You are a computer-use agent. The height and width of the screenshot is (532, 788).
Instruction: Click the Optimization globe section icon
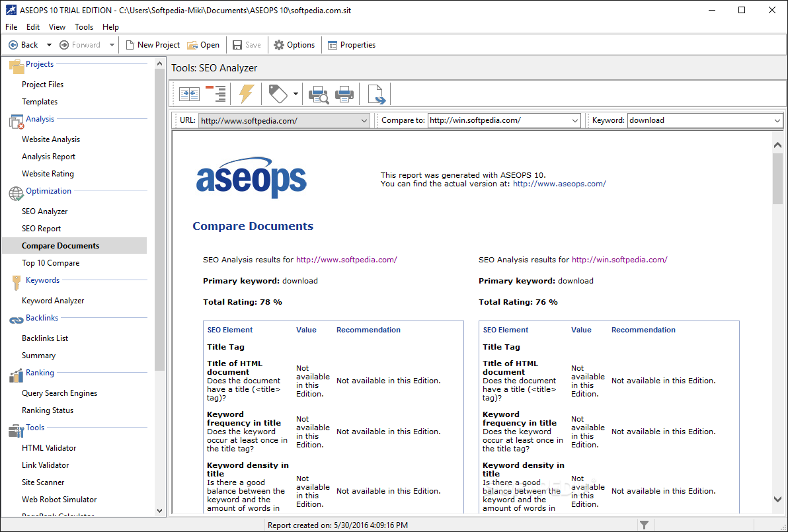click(16, 194)
